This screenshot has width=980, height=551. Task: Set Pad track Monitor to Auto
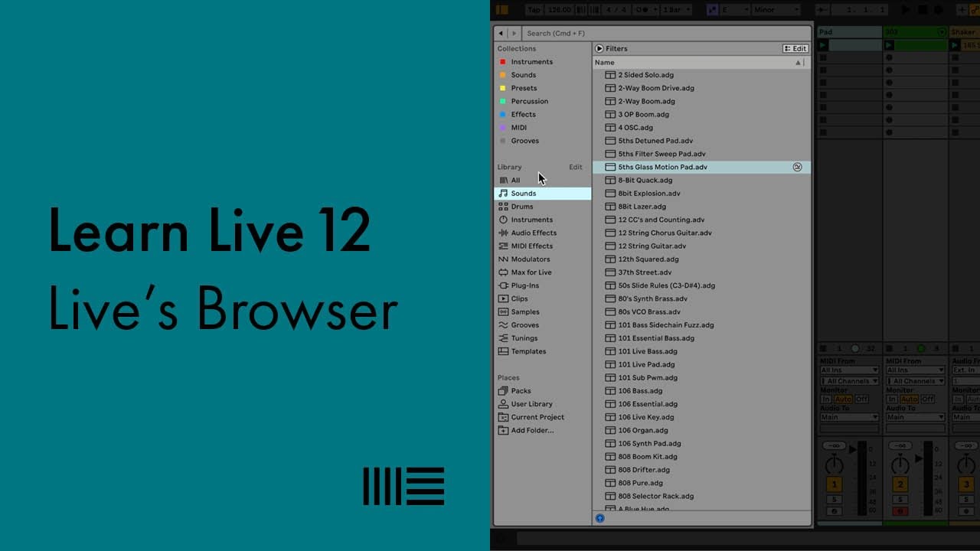pyautogui.click(x=843, y=399)
